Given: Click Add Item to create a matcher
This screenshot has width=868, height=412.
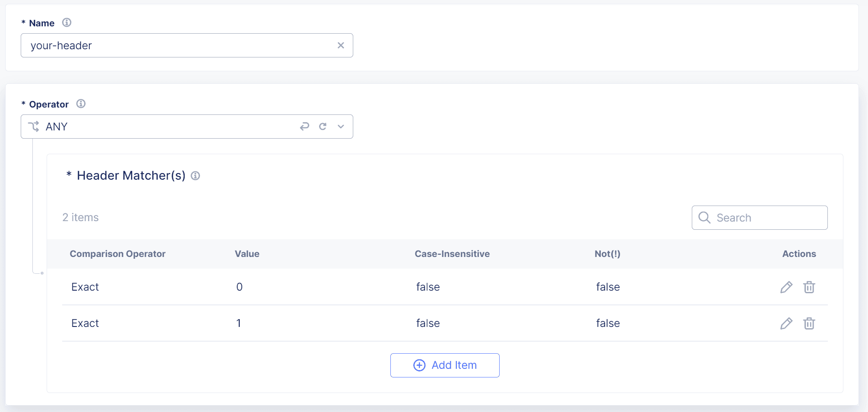Looking at the screenshot, I should (445, 365).
